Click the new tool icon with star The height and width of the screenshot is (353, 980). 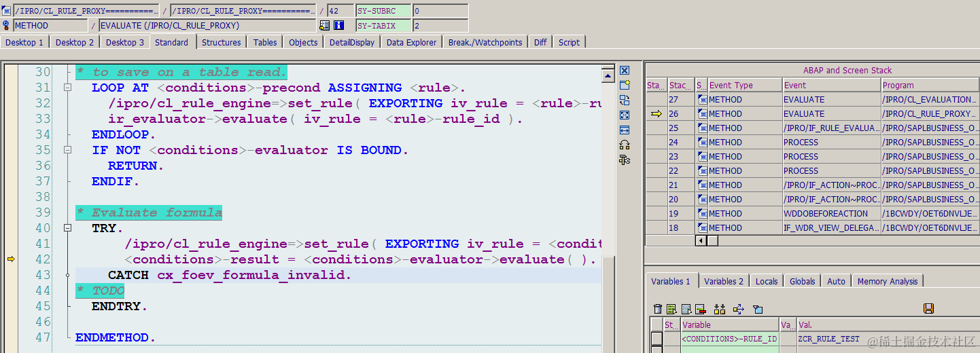tap(625, 85)
